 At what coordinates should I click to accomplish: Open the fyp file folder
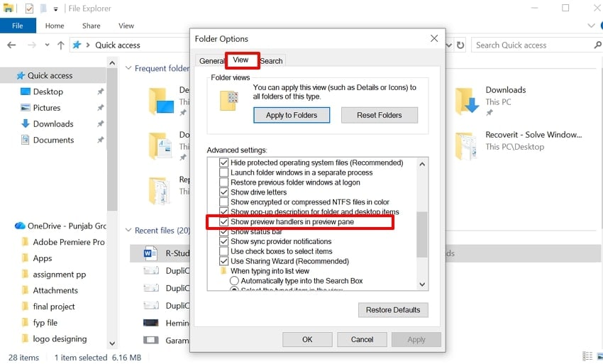click(45, 323)
